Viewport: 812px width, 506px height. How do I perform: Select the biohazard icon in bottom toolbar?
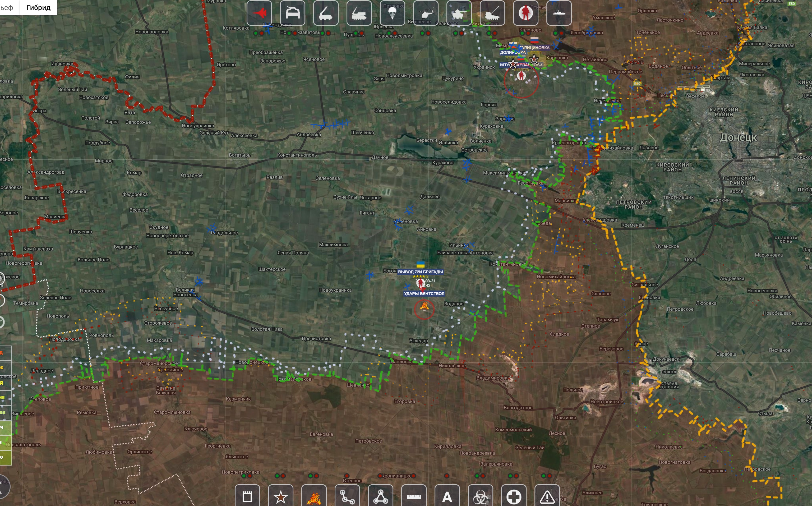481,497
